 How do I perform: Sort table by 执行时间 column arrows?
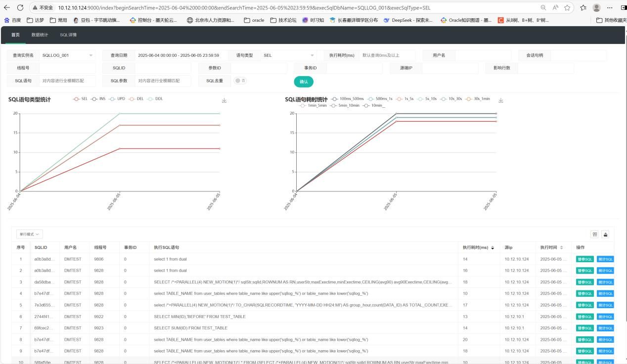(x=561, y=248)
